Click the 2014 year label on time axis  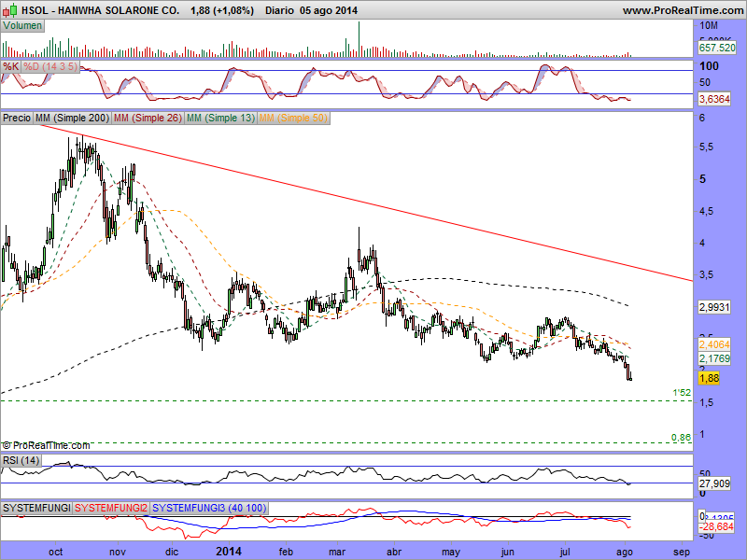click(x=229, y=552)
